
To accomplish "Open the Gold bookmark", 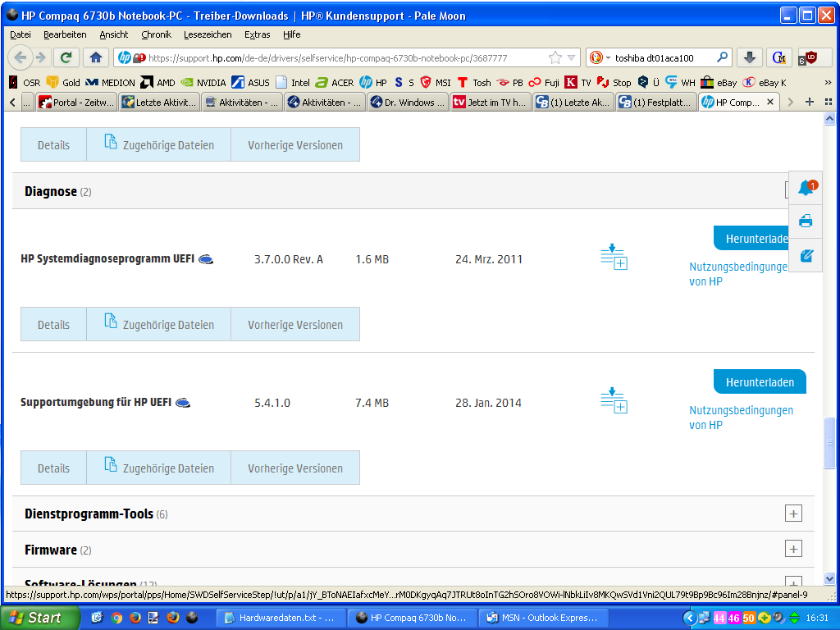I will point(63,83).
